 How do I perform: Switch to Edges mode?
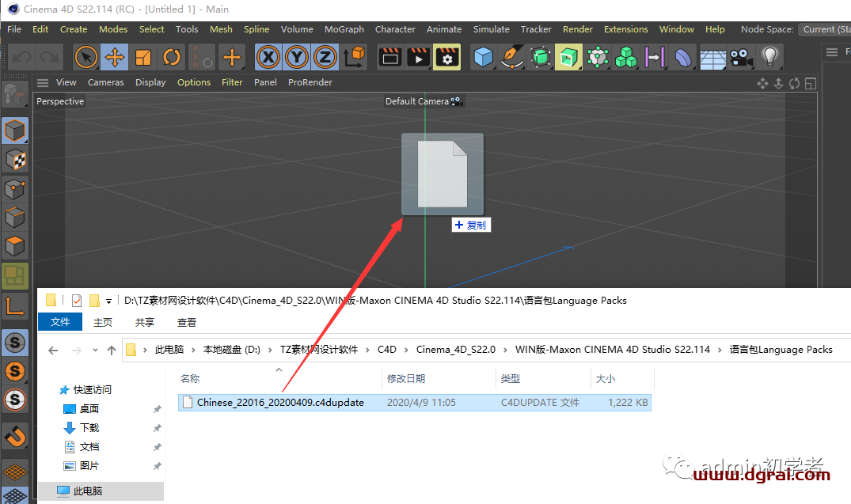point(15,218)
